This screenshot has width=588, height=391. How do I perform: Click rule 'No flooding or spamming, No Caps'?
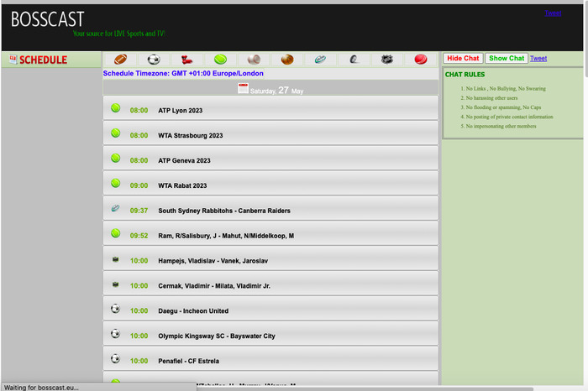[503, 107]
